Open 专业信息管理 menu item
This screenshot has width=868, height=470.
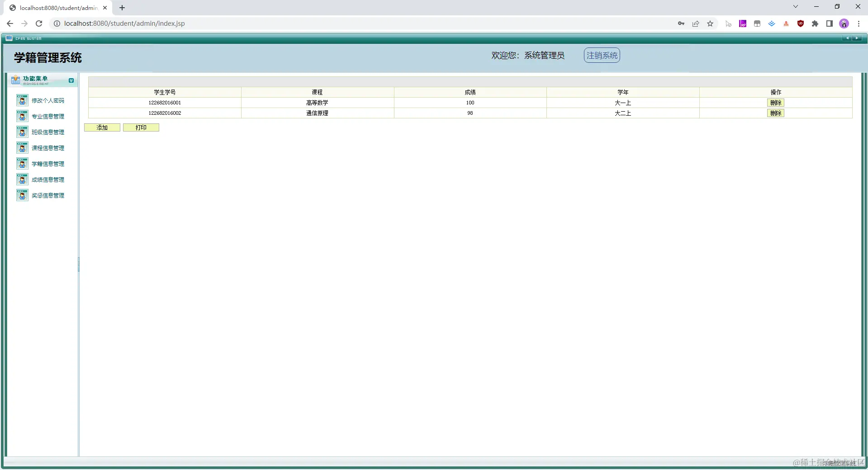point(48,117)
